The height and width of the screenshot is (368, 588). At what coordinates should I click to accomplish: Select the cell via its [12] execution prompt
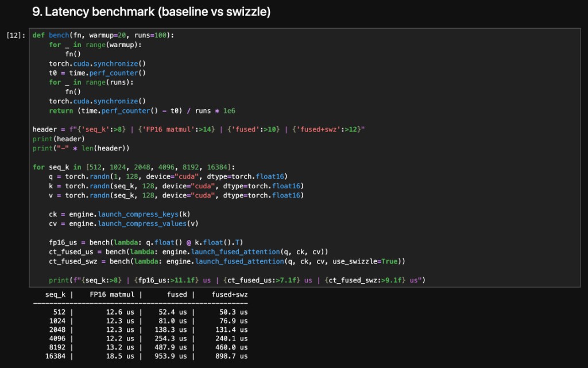[x=15, y=36]
